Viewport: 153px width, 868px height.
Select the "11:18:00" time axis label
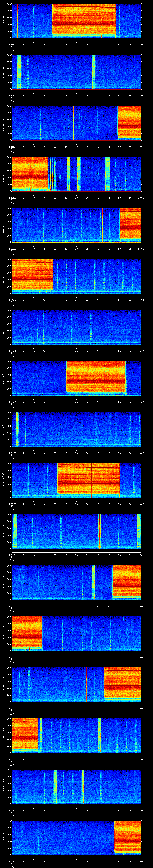pos(12,147)
